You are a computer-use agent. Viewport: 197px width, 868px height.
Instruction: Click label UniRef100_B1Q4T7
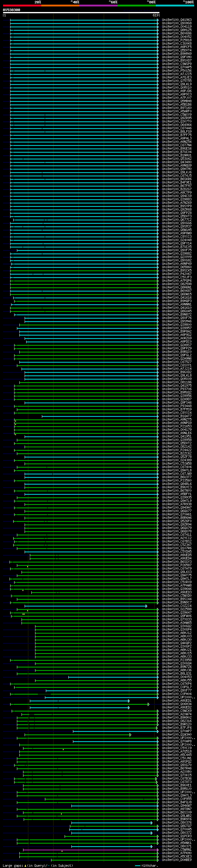tap(177, 416)
